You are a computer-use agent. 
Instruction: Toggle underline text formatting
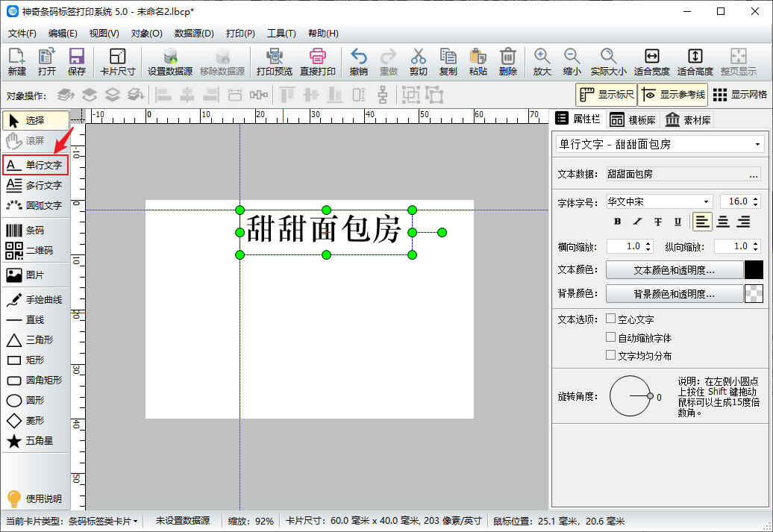[x=677, y=222]
